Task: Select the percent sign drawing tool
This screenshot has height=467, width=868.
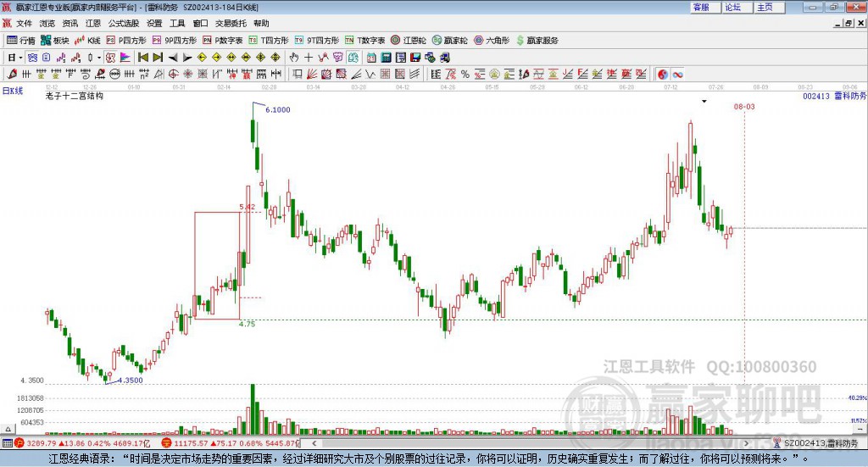Action: 465,74
